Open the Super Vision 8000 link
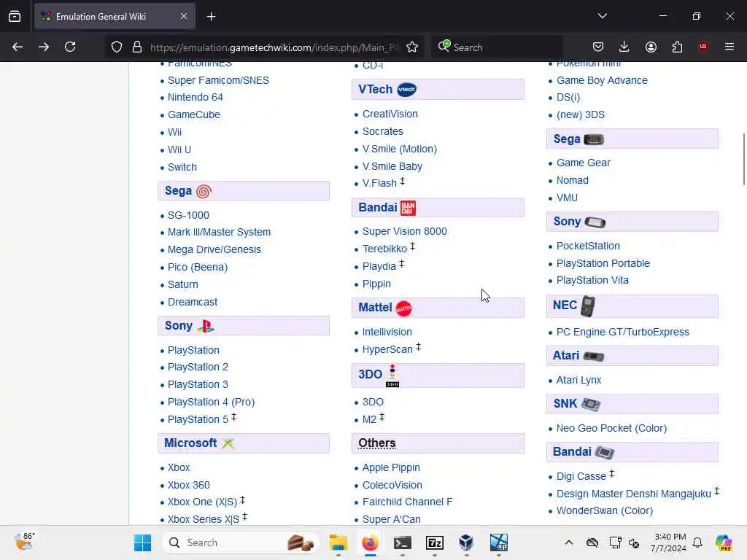Viewport: 747px width, 560px height. click(404, 231)
